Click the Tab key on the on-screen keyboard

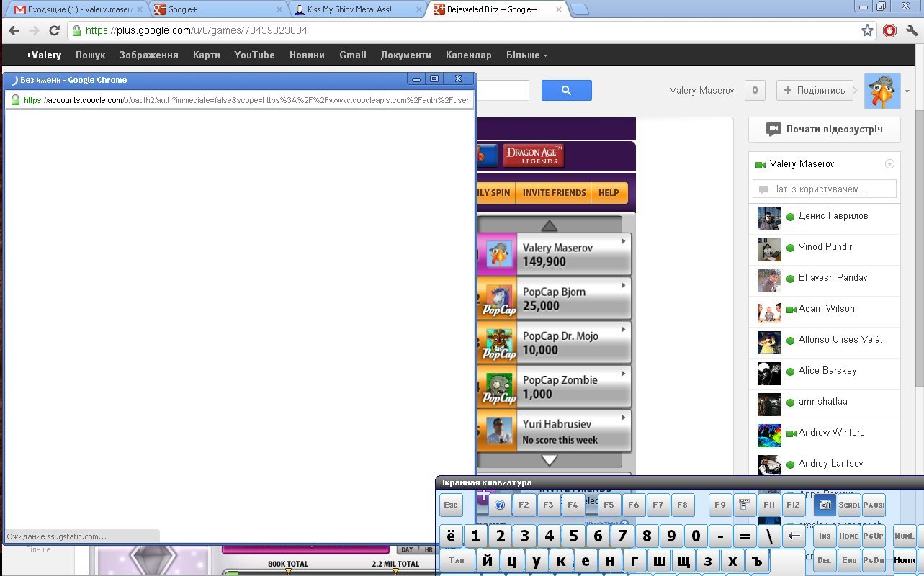click(x=457, y=560)
